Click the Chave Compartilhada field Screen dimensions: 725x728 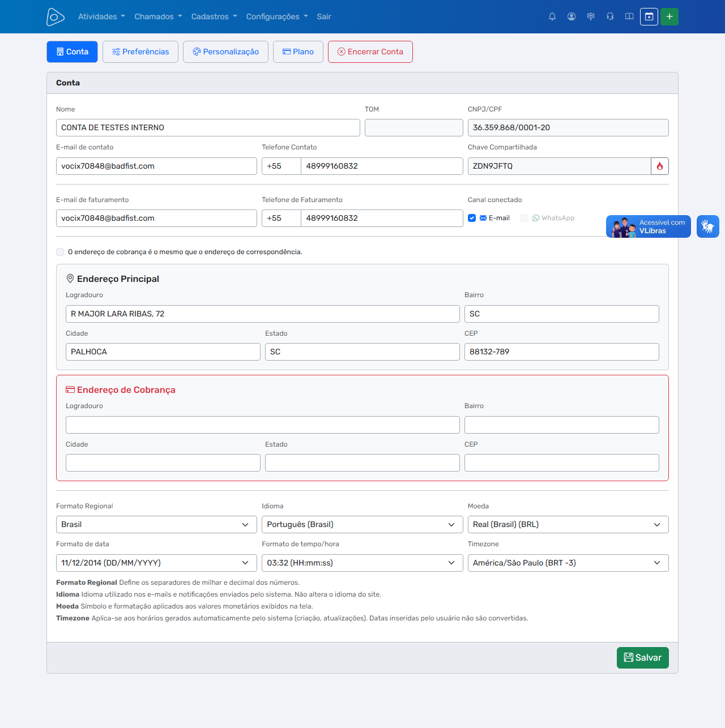click(x=559, y=166)
